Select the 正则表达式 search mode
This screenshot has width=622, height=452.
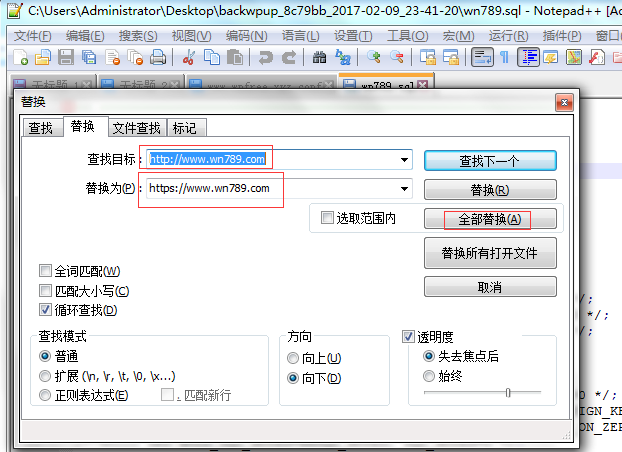[45, 395]
